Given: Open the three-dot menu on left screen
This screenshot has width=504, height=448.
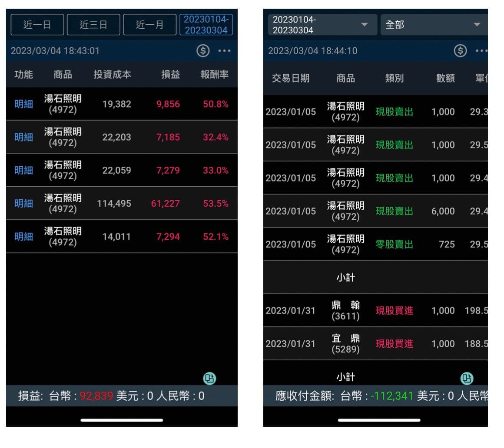Looking at the screenshot, I should (x=224, y=51).
